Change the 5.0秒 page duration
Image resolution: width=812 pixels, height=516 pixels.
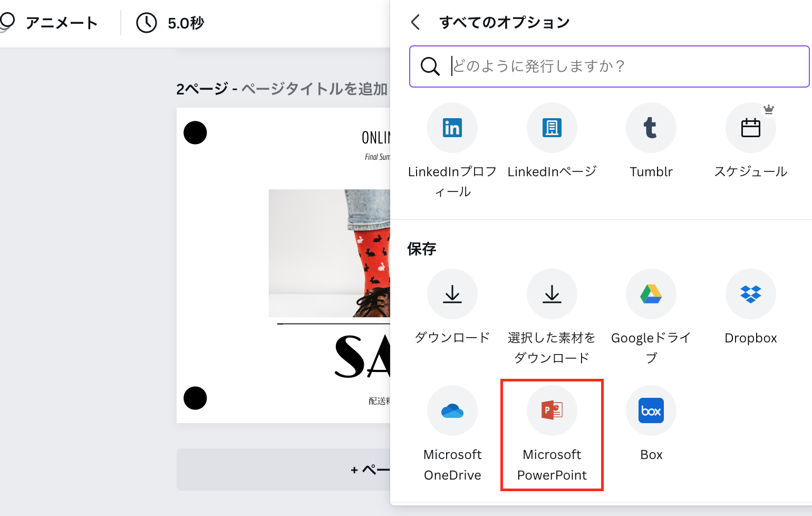point(186,23)
